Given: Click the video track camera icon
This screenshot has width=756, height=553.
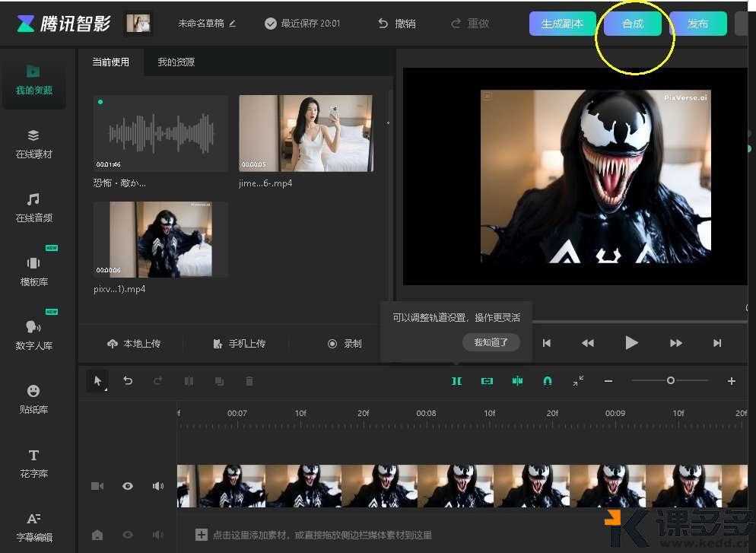Looking at the screenshot, I should coord(97,486).
